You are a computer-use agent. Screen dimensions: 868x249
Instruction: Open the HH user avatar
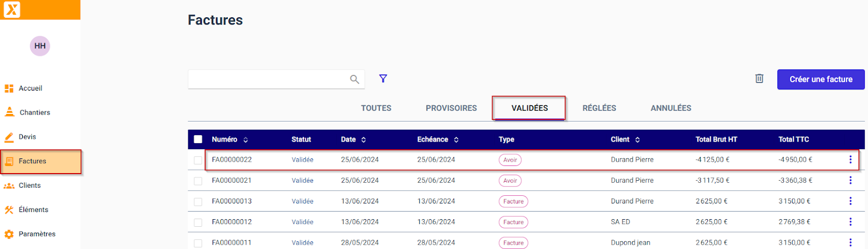coord(40,46)
